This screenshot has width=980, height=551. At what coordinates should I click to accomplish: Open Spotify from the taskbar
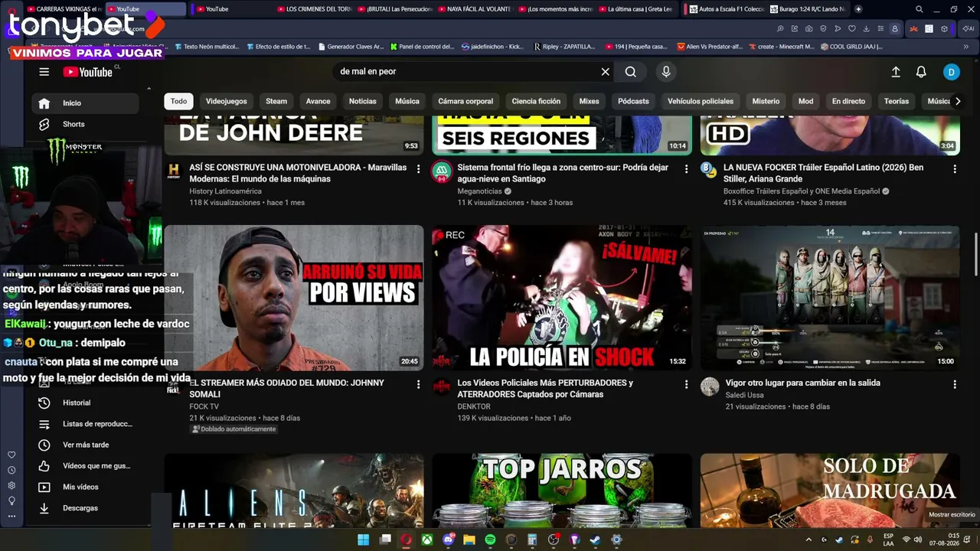(x=490, y=540)
